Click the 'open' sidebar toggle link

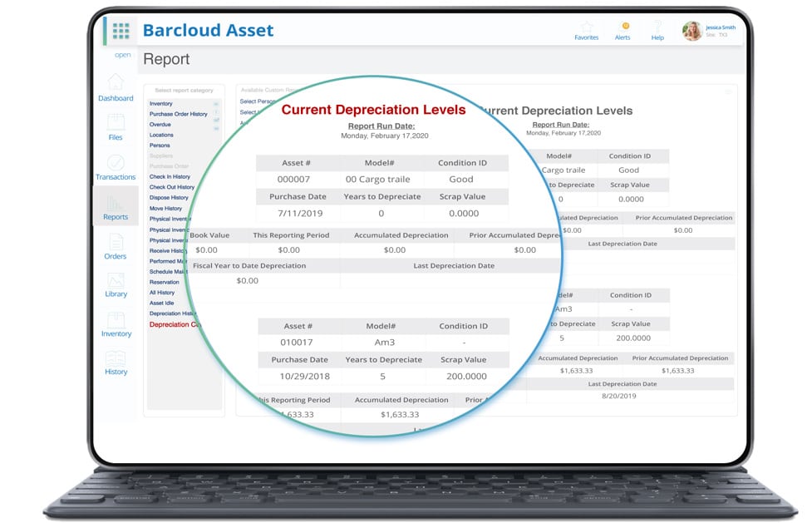(x=123, y=55)
